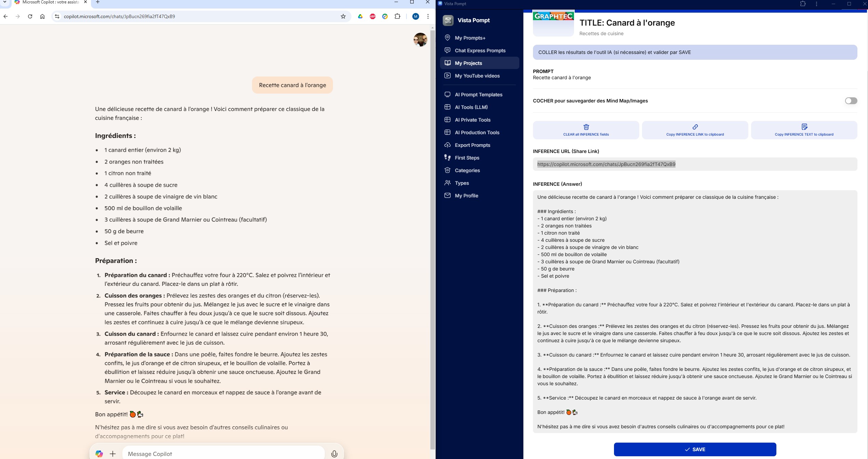The image size is (868, 459).
Task: Click the 'Ingrédients :' heading in Copilot
Action: [x=115, y=136]
